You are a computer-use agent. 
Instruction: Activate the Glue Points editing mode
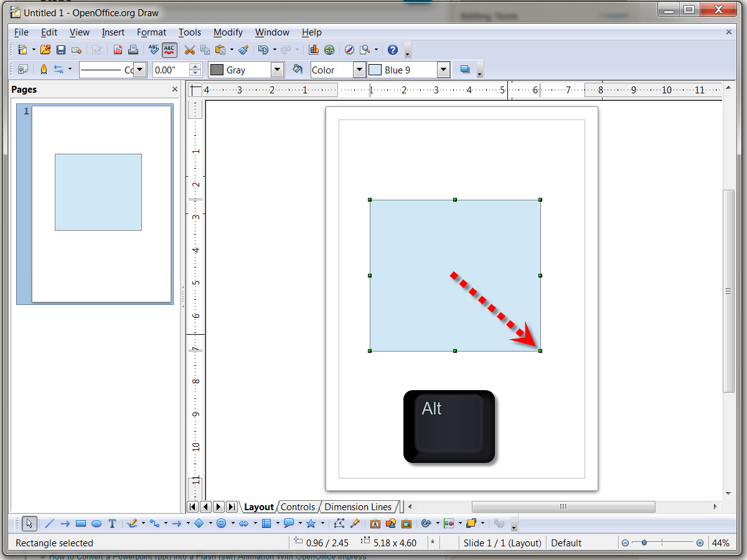tap(355, 523)
